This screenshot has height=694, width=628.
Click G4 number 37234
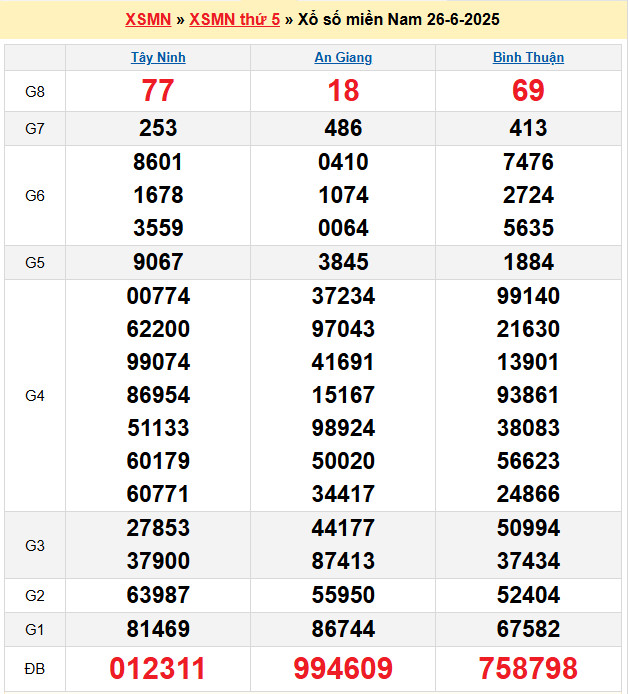[343, 296]
